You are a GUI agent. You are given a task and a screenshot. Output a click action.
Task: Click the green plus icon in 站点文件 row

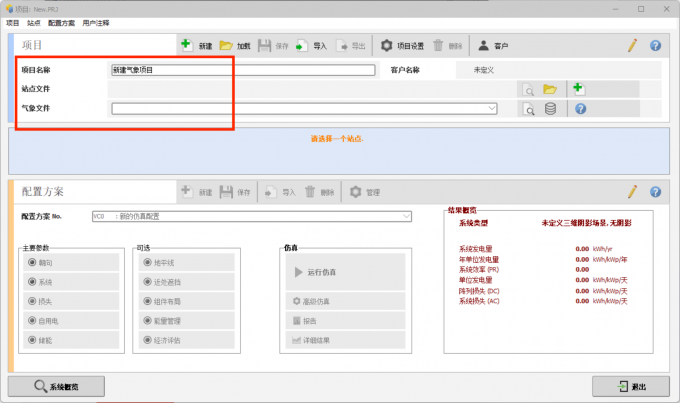pyautogui.click(x=579, y=89)
